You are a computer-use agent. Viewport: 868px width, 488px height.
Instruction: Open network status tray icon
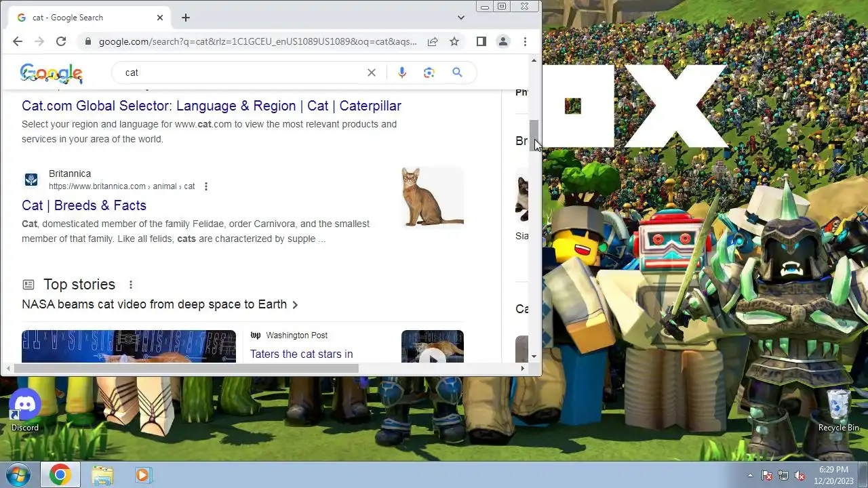(x=783, y=475)
